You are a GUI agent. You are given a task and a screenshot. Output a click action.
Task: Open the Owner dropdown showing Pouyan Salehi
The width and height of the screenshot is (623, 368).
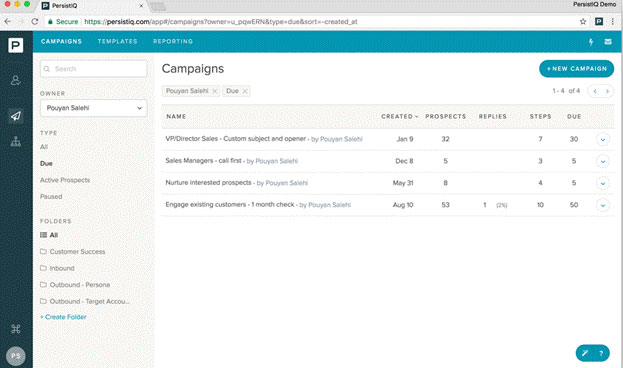pos(93,108)
